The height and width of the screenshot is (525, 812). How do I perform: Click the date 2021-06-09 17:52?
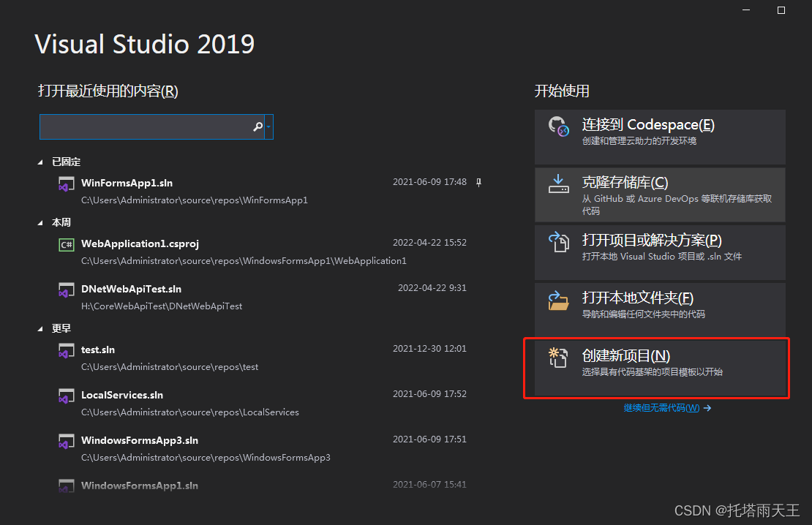[x=430, y=394]
